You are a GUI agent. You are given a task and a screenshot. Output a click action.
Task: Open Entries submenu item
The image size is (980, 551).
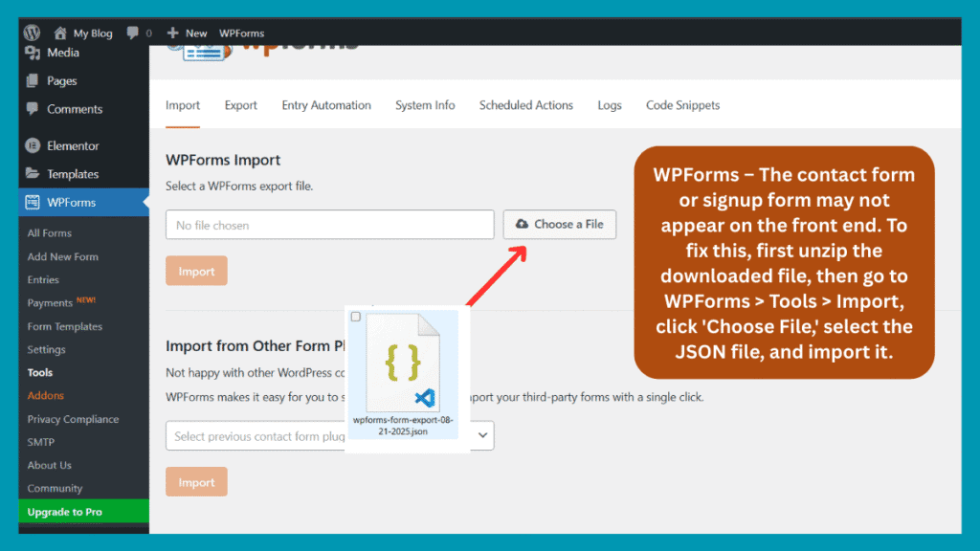[x=43, y=280]
